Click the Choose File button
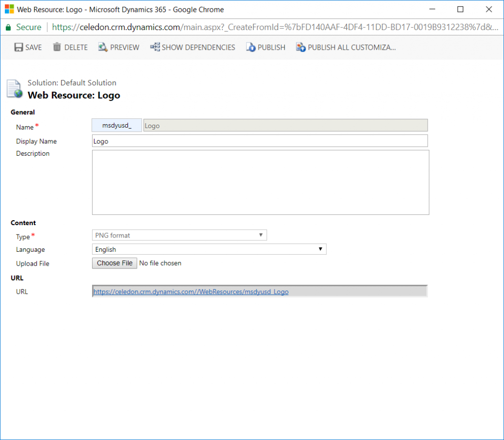Viewport: 504px width, 440px height. (115, 263)
